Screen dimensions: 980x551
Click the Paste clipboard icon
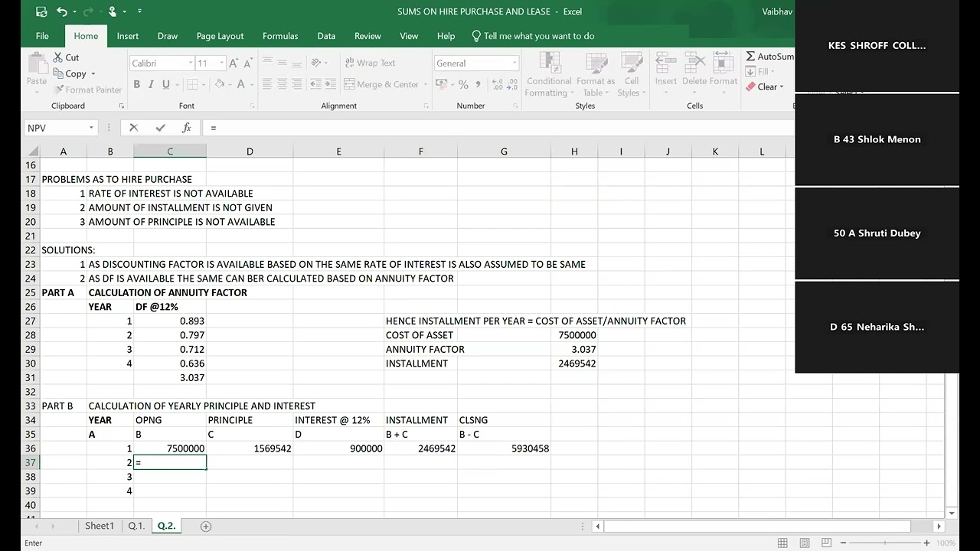(x=37, y=64)
